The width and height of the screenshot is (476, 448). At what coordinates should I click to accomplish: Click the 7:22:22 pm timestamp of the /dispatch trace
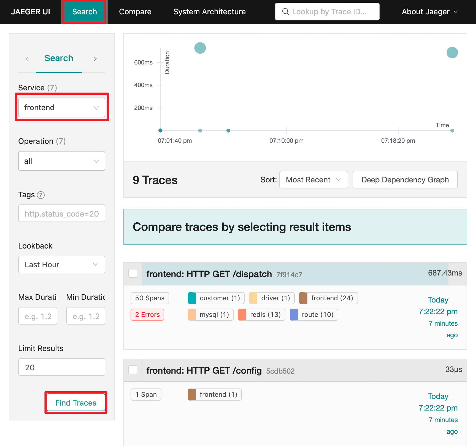click(x=438, y=312)
